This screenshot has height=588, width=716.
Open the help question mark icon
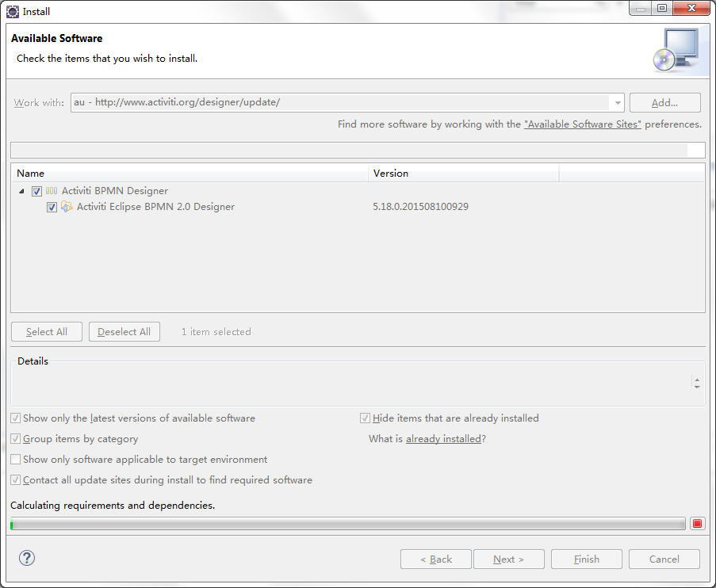27,558
